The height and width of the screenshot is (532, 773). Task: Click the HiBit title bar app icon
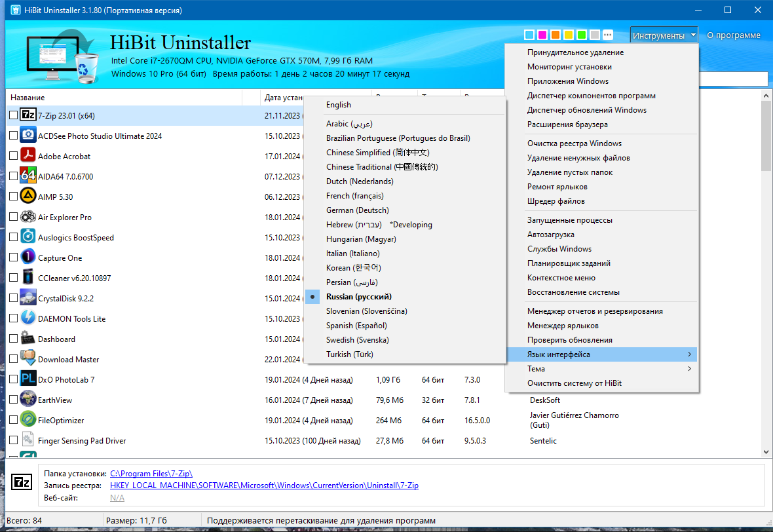coord(15,10)
